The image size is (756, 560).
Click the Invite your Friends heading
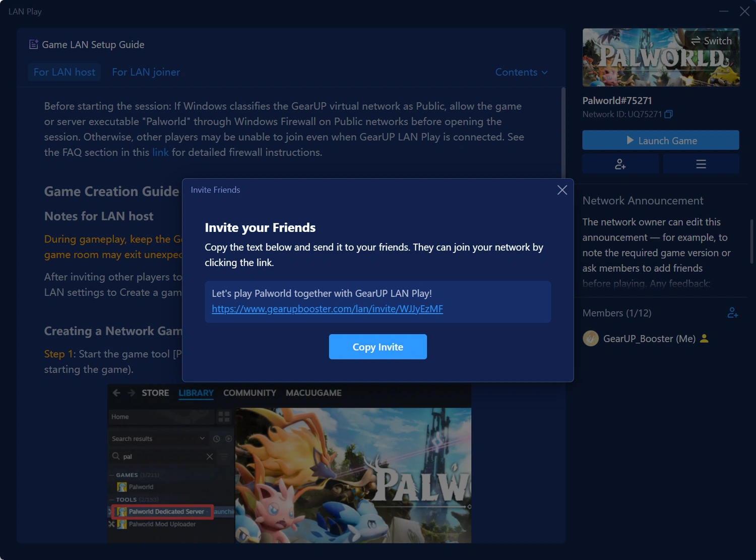coord(260,227)
